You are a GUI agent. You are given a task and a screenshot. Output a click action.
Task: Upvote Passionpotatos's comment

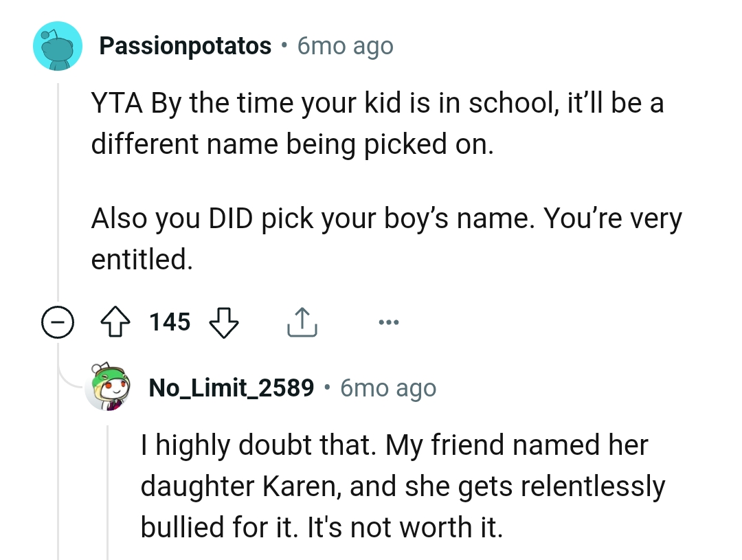pyautogui.click(x=116, y=321)
